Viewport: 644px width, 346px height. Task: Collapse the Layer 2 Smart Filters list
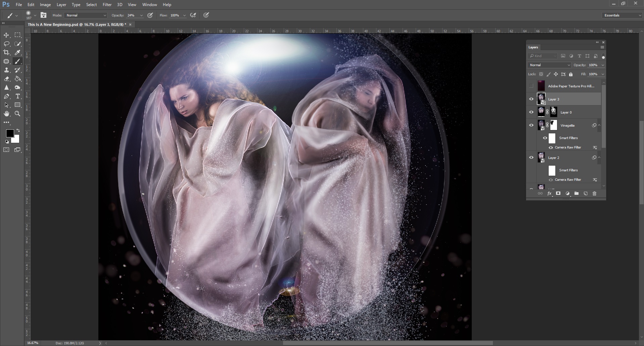600,157
